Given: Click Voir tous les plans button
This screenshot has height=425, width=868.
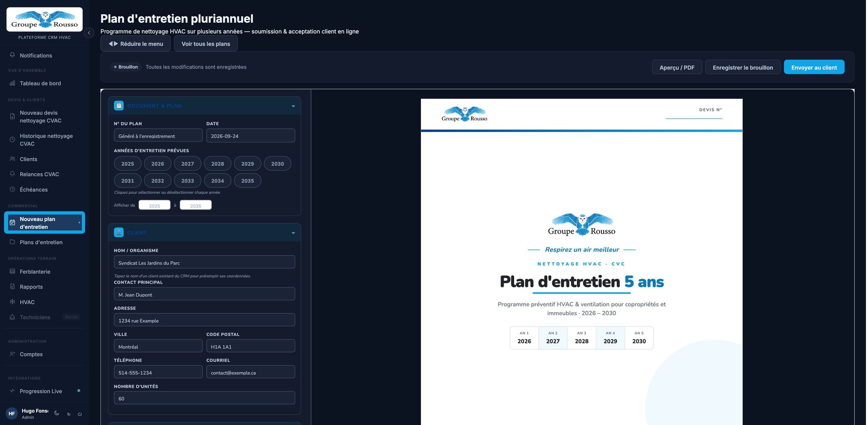Looking at the screenshot, I should point(205,44).
